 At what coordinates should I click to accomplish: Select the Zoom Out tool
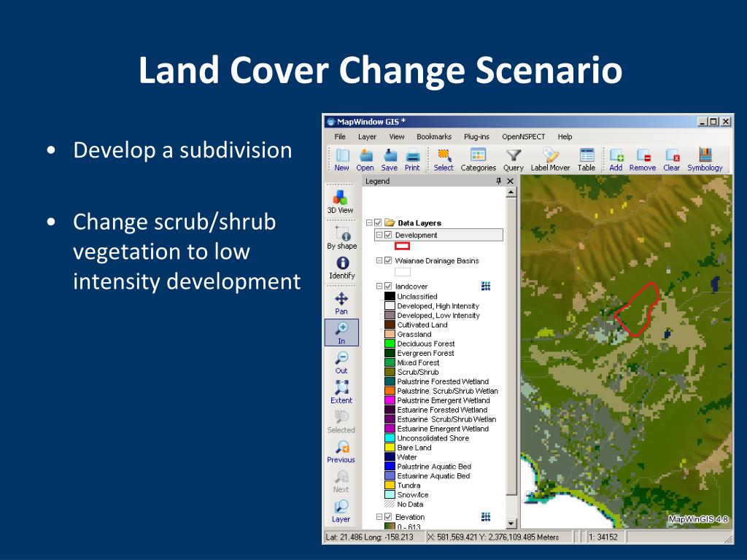(x=341, y=362)
